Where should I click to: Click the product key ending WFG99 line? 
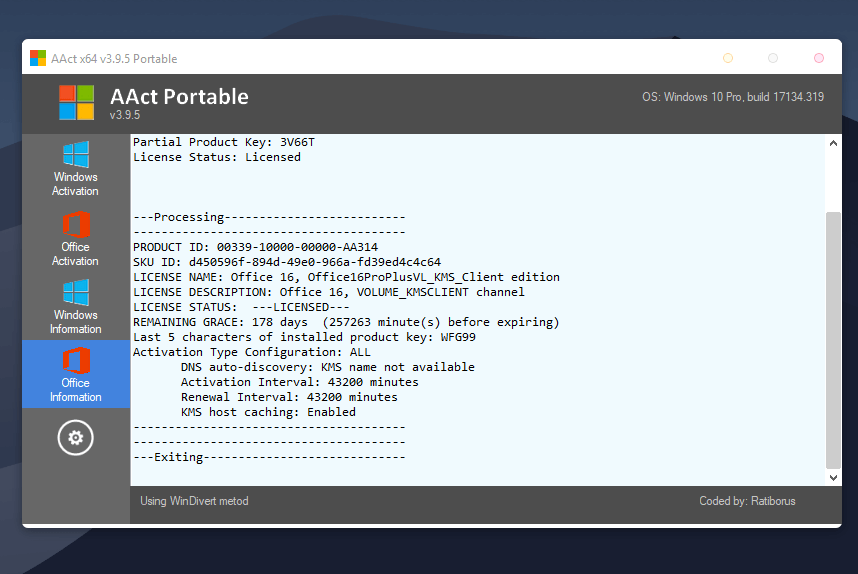[x=304, y=337]
